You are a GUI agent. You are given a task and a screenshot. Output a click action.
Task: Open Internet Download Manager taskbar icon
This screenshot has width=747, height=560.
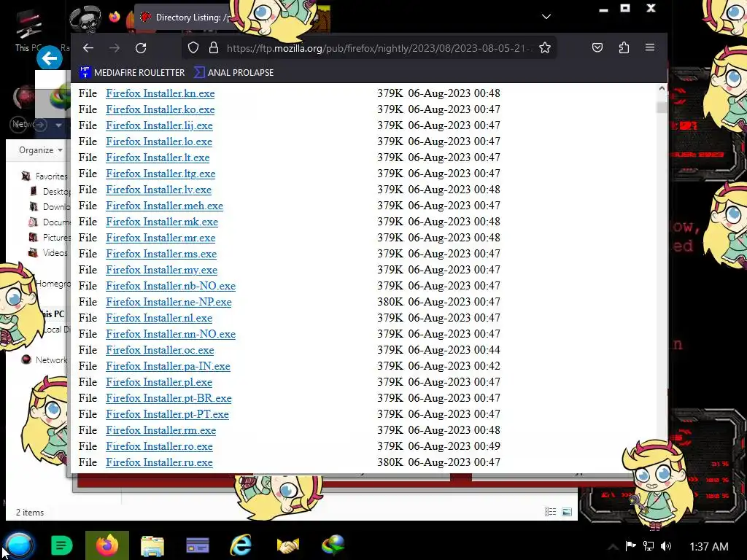coord(333,545)
